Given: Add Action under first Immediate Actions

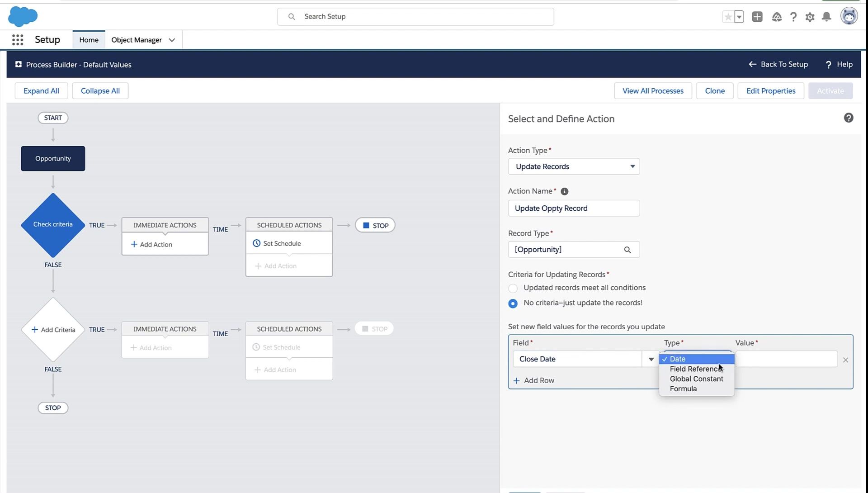Looking at the screenshot, I should coord(151,244).
